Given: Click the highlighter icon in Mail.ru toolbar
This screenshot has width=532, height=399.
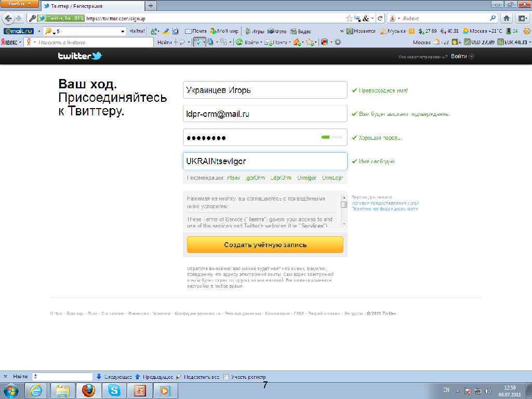Looking at the screenshot, I should pos(166,31).
